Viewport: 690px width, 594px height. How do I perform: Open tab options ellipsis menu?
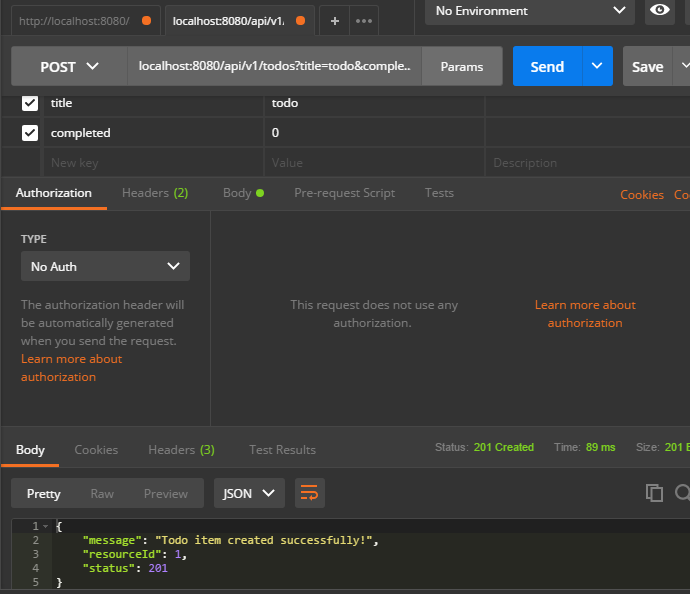click(364, 21)
